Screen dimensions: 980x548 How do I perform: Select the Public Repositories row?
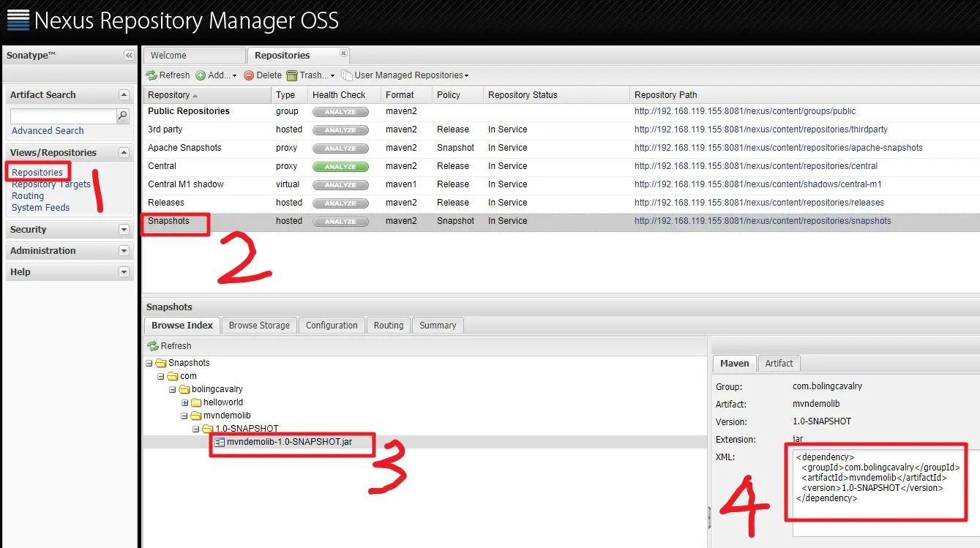click(x=561, y=111)
